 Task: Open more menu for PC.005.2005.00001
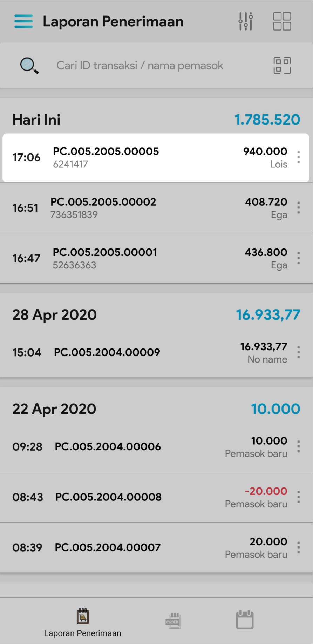[x=298, y=258]
